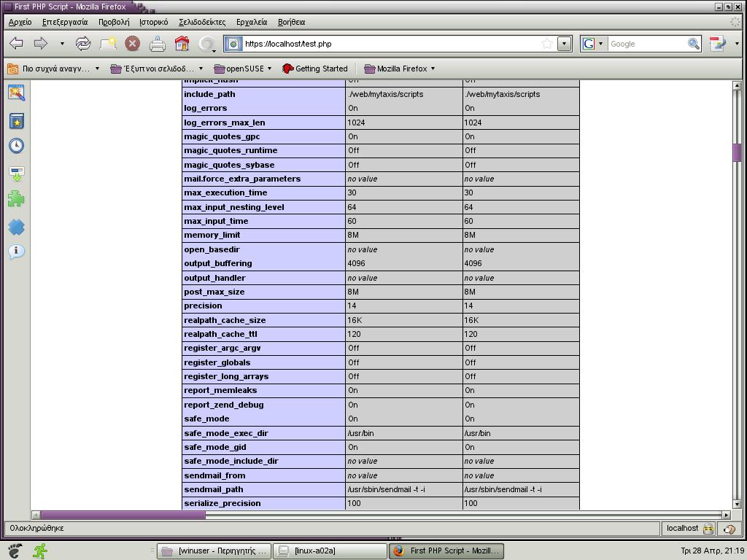The image size is (747, 560).
Task: Click the safe_mode_exec_dir directive name
Action: pyautogui.click(x=226, y=433)
